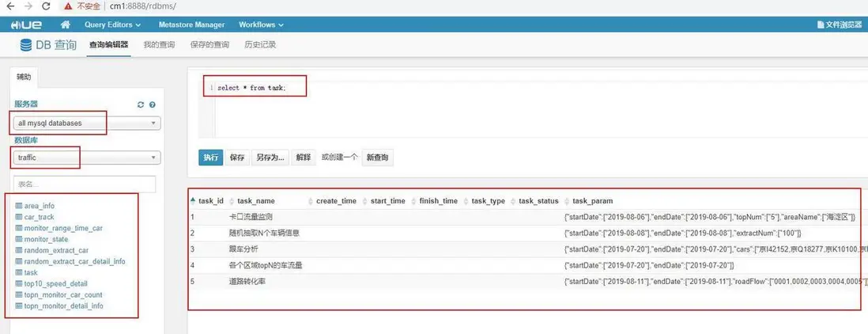868x334 pixels.
Task: Click the DB query database icon
Action: [x=25, y=45]
